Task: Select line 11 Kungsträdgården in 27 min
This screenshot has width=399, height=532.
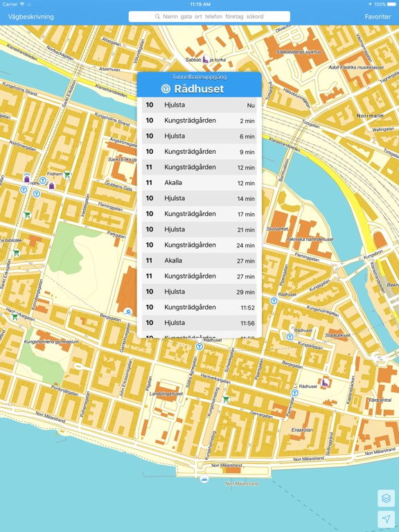Action: 199,276
